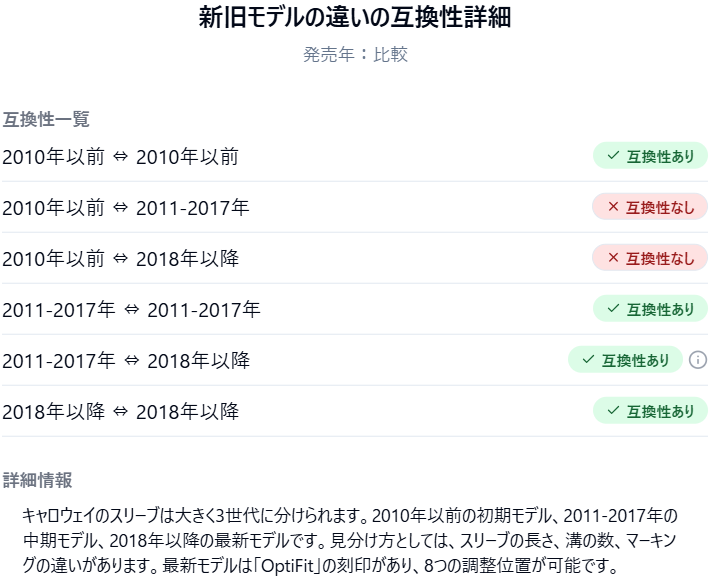The width and height of the screenshot is (728, 579).
Task: Select the 2018年以降 ⇔ 2018年以降 row label
Action: (x=120, y=412)
